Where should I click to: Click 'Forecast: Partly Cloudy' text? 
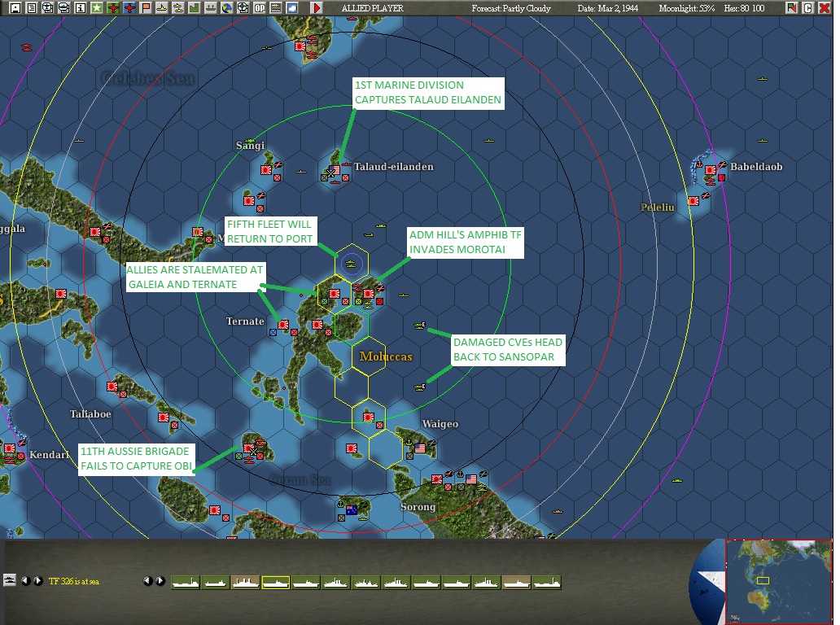(511, 8)
